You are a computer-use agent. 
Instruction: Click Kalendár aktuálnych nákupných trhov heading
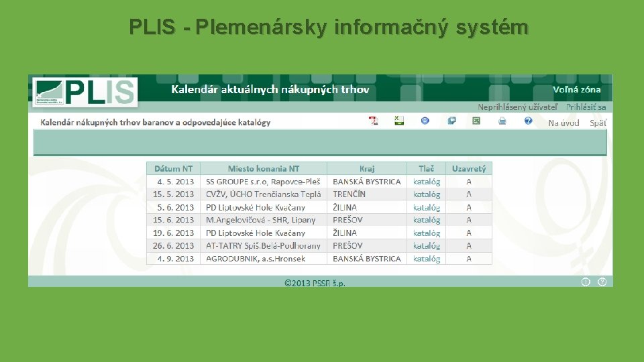coord(270,89)
